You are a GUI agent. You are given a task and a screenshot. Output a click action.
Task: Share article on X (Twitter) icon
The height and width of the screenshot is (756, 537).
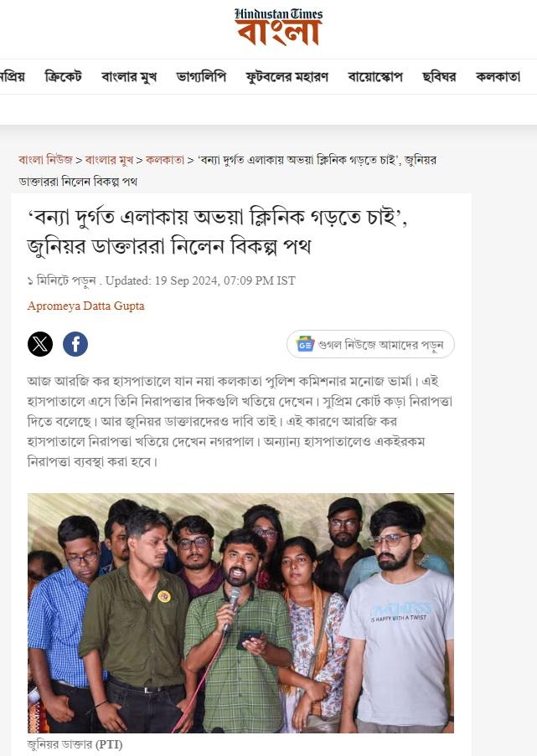pyautogui.click(x=40, y=344)
